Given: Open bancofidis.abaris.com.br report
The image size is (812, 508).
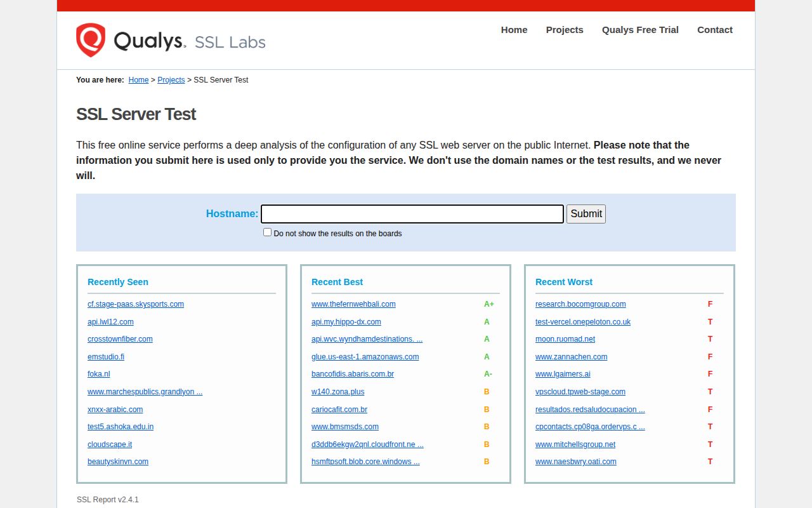Looking at the screenshot, I should pyautogui.click(x=352, y=374).
